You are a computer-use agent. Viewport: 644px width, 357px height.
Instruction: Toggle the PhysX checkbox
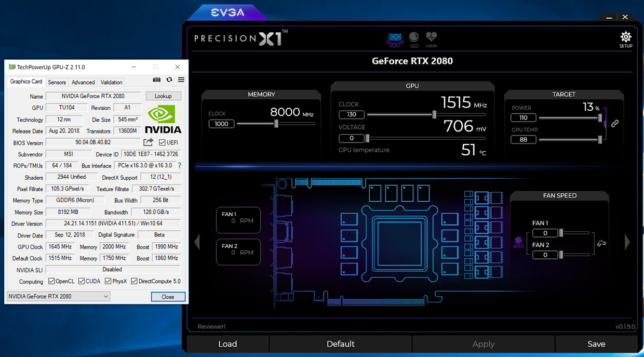tap(108, 281)
